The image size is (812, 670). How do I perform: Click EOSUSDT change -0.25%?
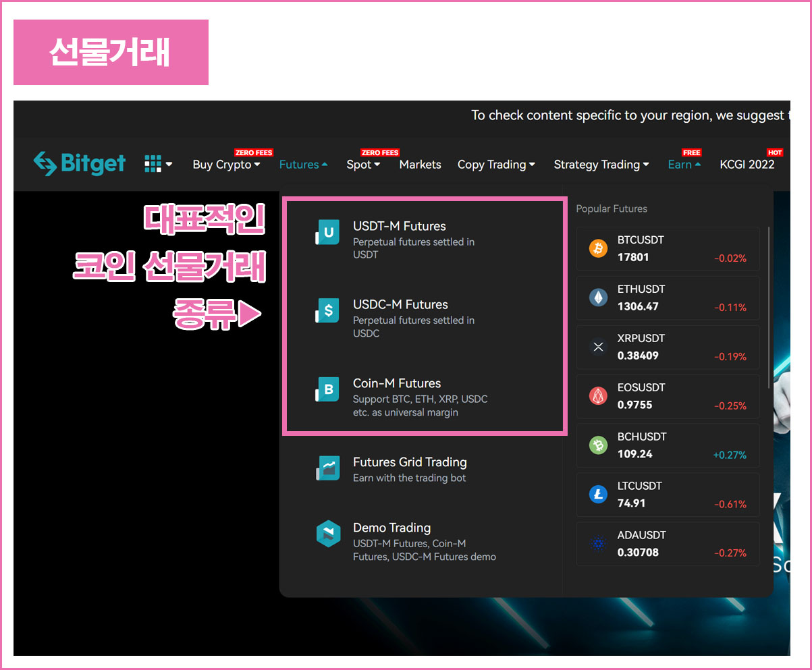(x=730, y=406)
